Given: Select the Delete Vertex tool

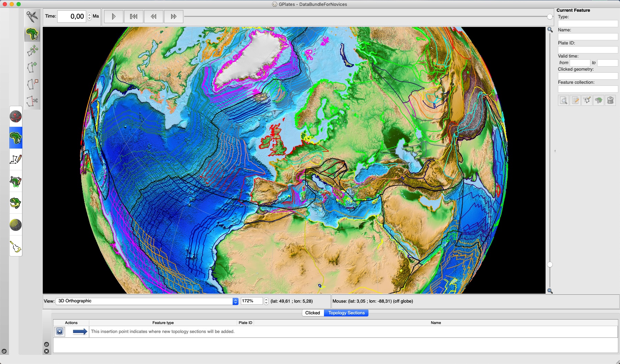Looking at the screenshot, I should [32, 84].
